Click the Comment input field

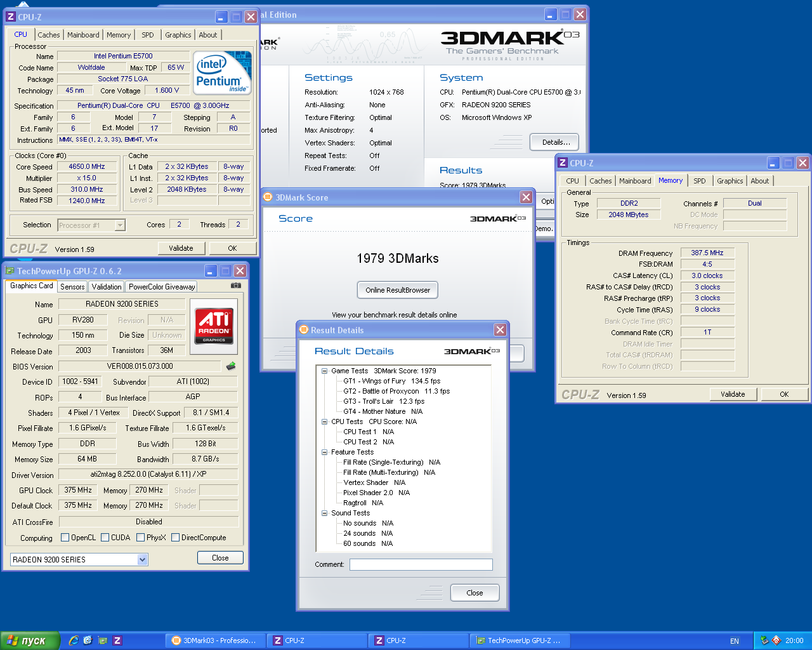click(x=421, y=564)
